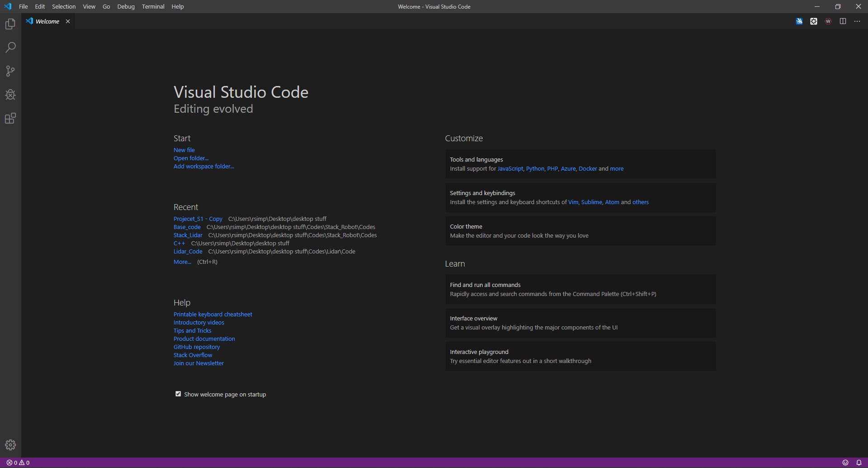868x468 pixels.
Task: Click Add workspace folder... link
Action: click(x=204, y=166)
